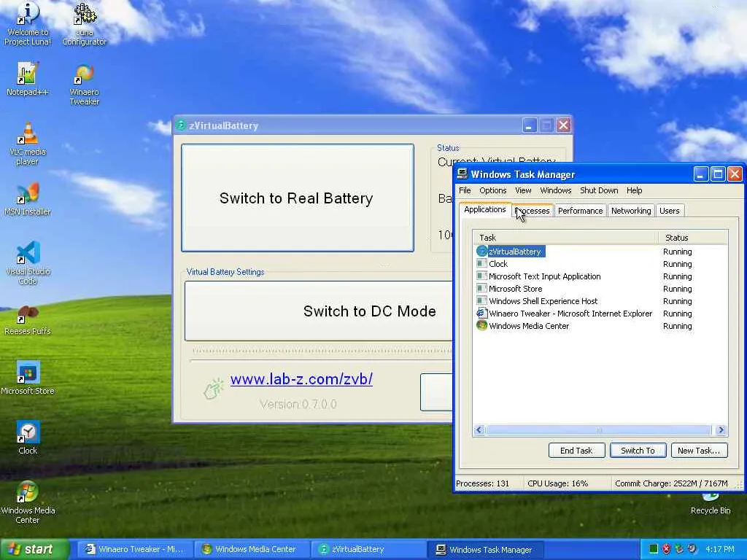Viewport: 747px width, 560px height.
Task: Click the red security shield tray icon
Action: (666, 549)
